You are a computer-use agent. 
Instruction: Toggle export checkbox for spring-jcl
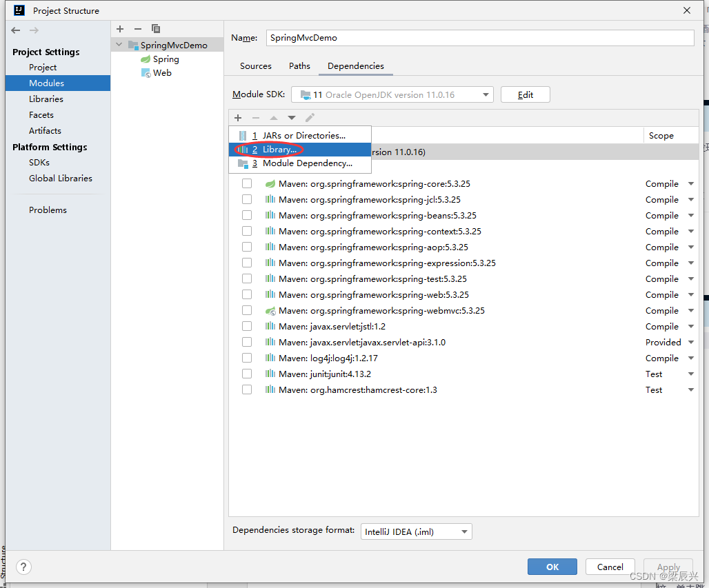247,200
